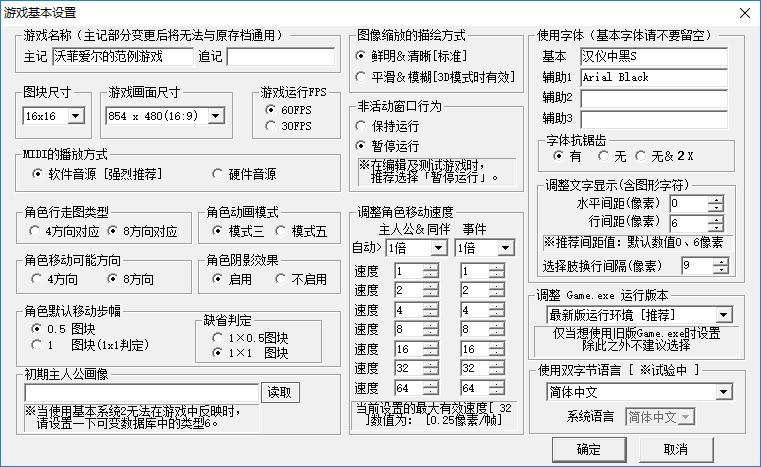
Task: Click spinner of hero speed value 2
Action: (430, 290)
